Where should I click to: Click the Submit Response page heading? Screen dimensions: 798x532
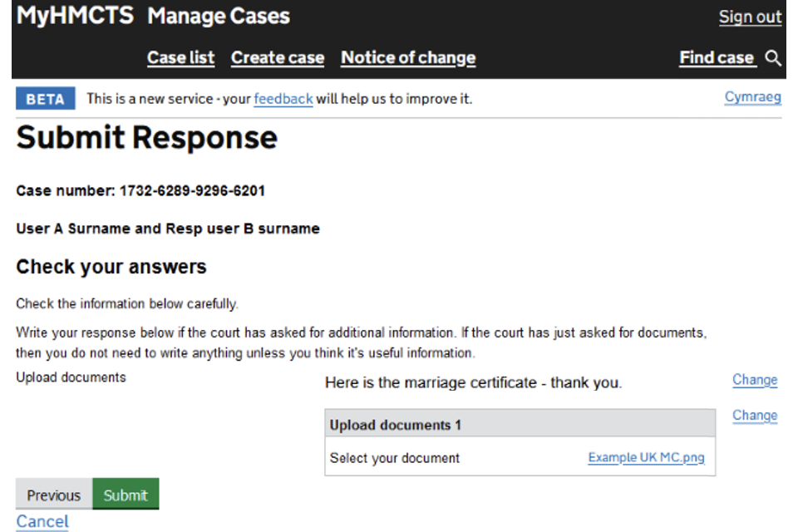[x=147, y=138]
